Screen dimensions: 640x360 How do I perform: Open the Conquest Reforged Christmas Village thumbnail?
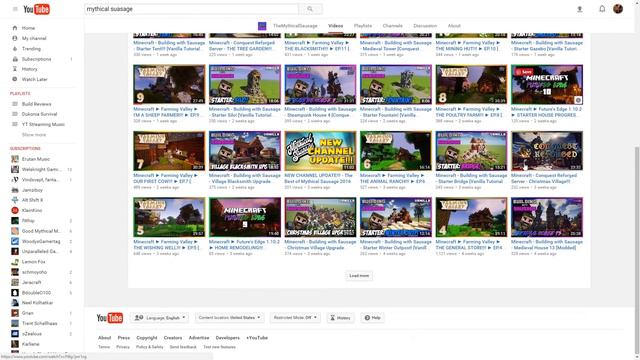pyautogui.click(x=547, y=151)
